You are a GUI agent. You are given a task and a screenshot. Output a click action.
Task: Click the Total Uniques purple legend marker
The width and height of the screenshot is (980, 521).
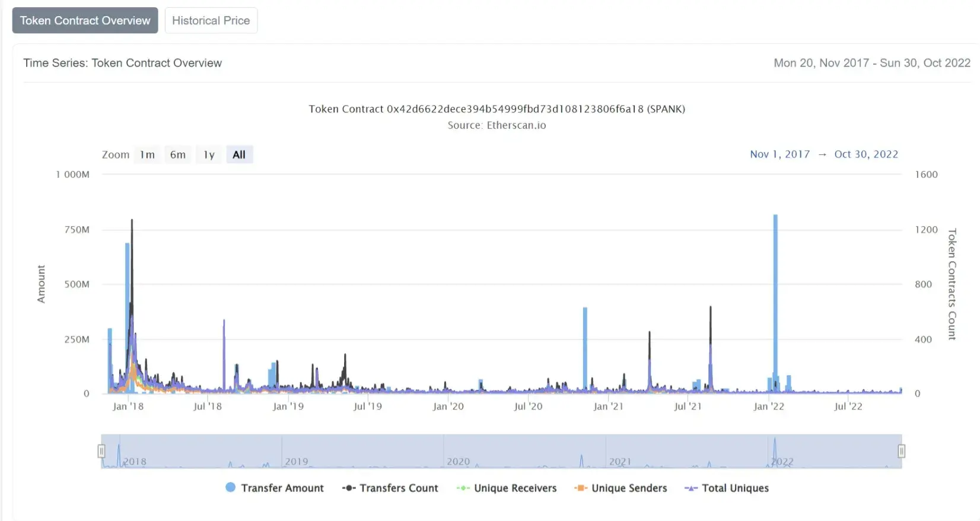click(691, 488)
